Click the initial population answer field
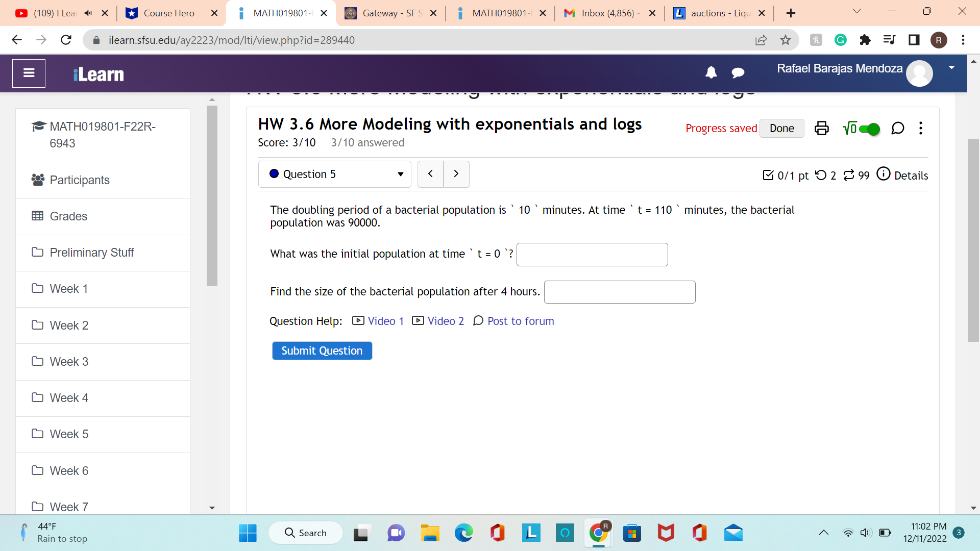This screenshot has height=551, width=980. click(x=592, y=255)
